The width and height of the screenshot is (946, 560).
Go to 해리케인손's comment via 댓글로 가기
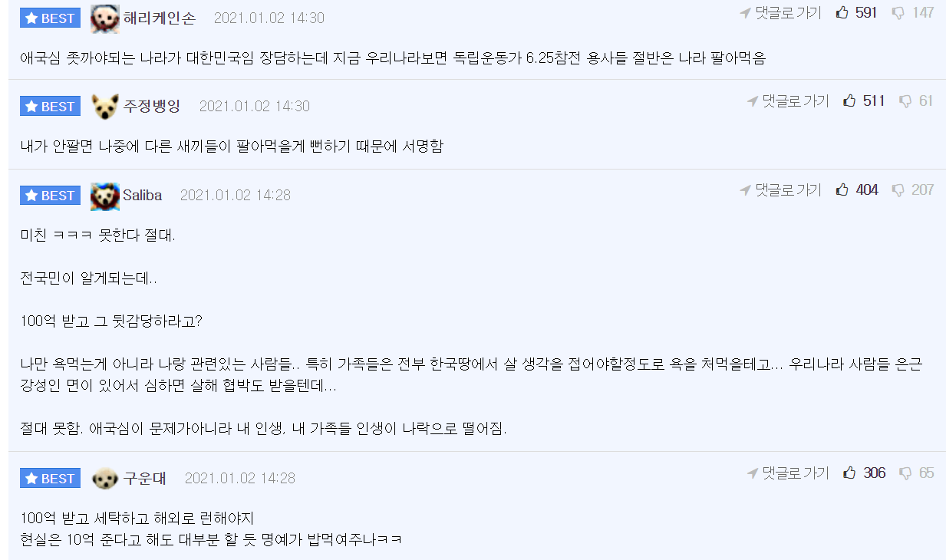[x=780, y=13]
